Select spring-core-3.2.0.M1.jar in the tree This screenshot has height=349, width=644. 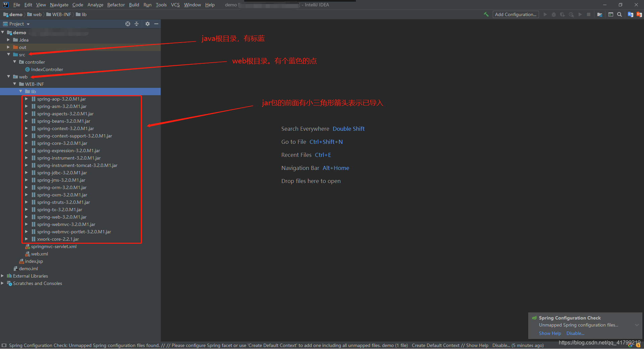[62, 143]
